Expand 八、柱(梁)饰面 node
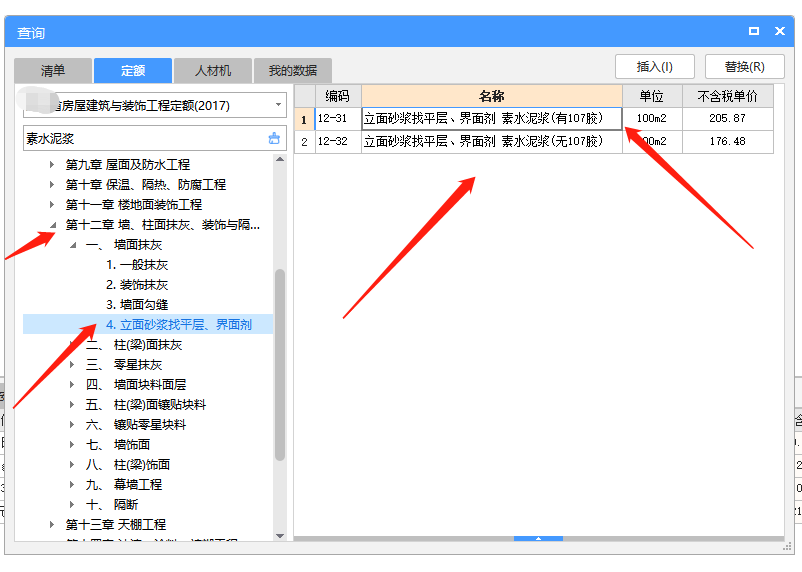Image resolution: width=802 pixels, height=572 pixels. coord(72,465)
